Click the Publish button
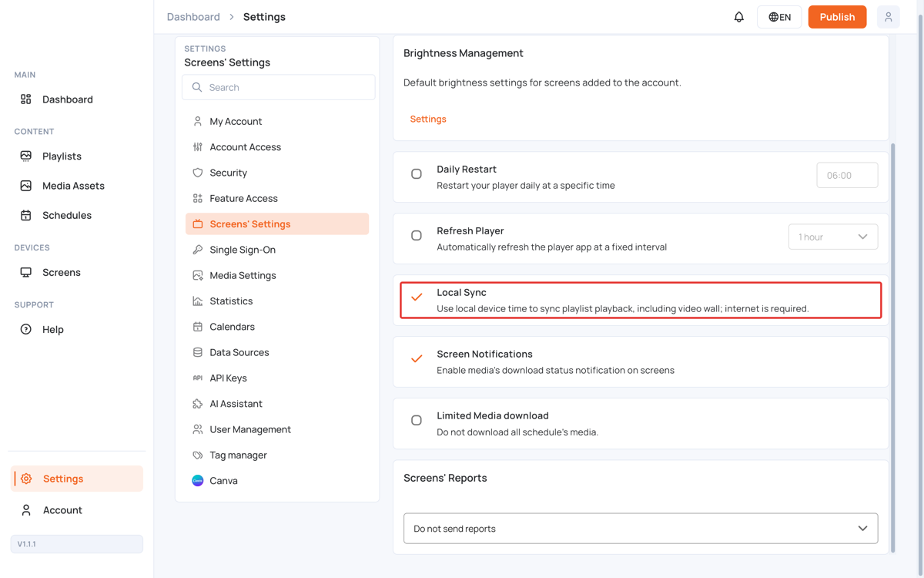 [837, 17]
